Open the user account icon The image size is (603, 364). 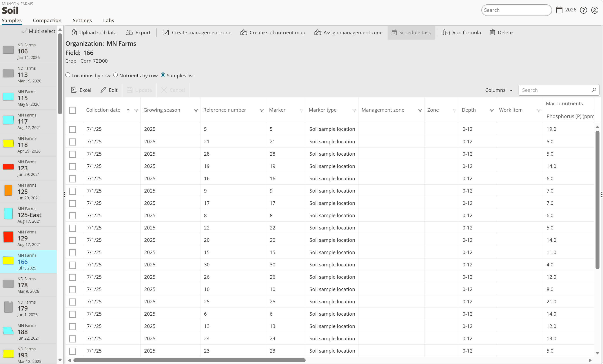(595, 10)
